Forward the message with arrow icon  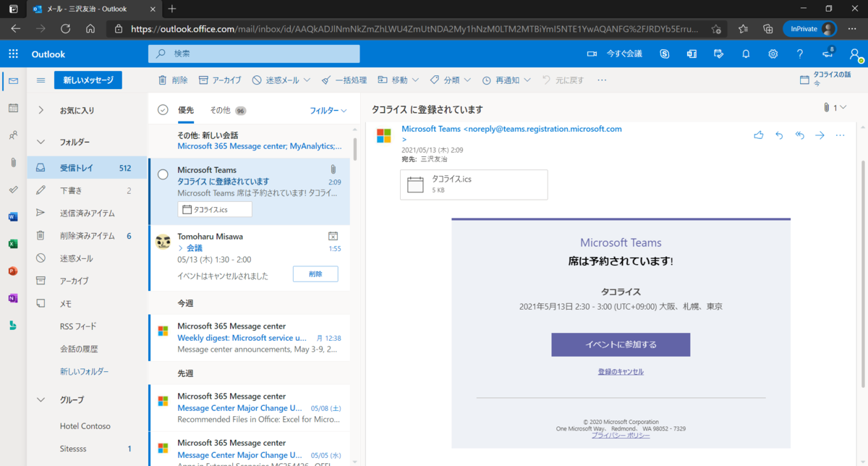[820, 135]
